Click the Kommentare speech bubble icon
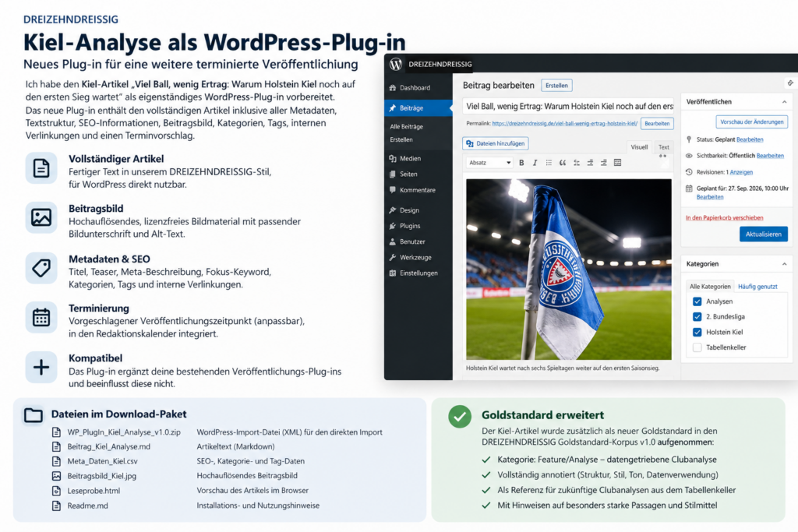Screen dimensions: 798x532 393,190
